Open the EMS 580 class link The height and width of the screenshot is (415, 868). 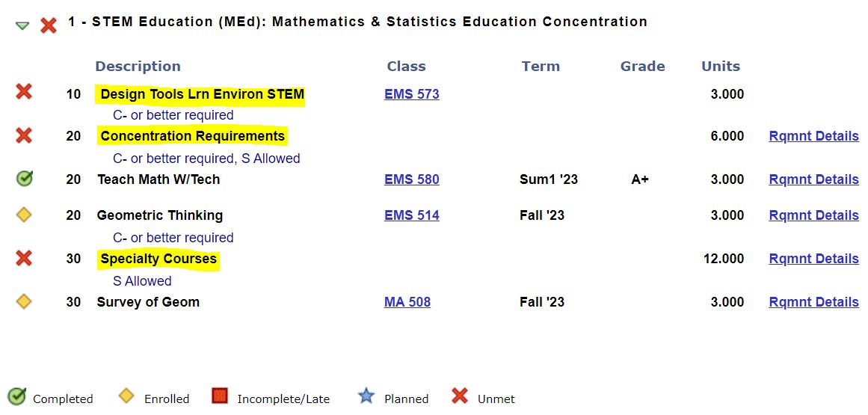tap(411, 179)
